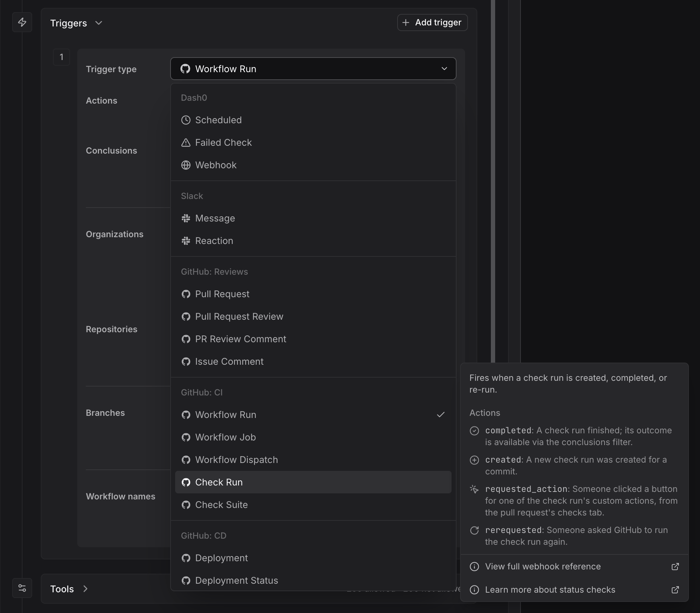
Task: Click info icon beside Learn more about status checks
Action: (474, 590)
